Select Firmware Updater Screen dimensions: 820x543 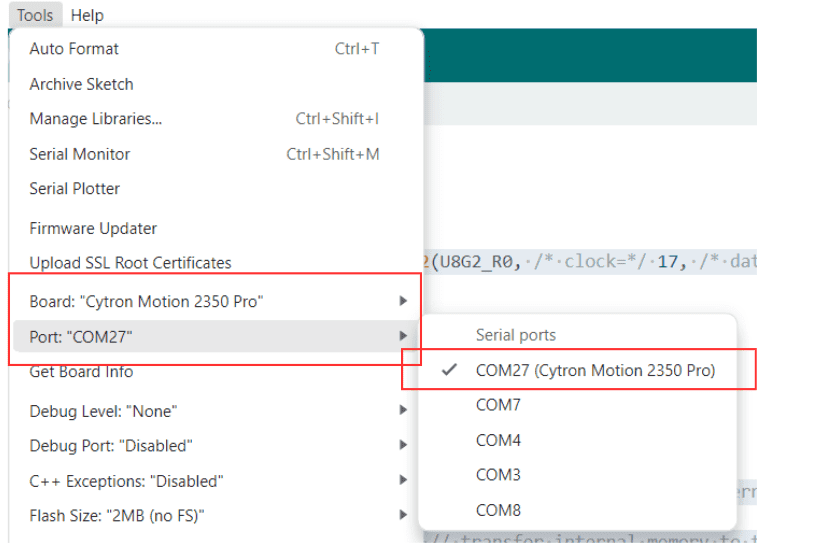tap(93, 228)
